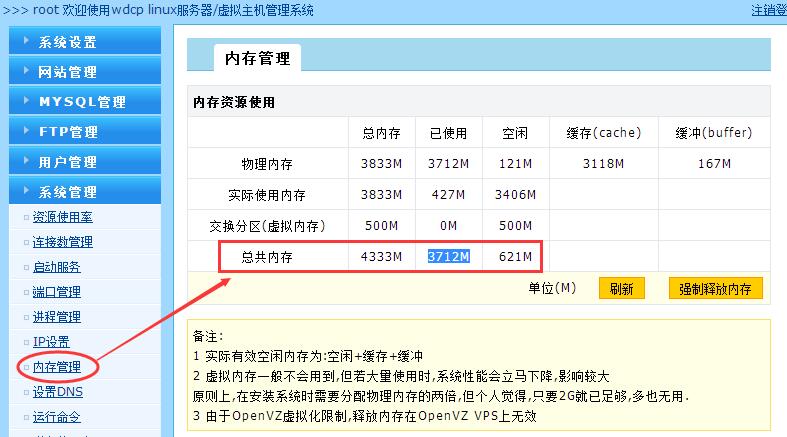This screenshot has height=437, width=787.
Task: Open 启动服务 in sidebar
Action: (x=56, y=267)
